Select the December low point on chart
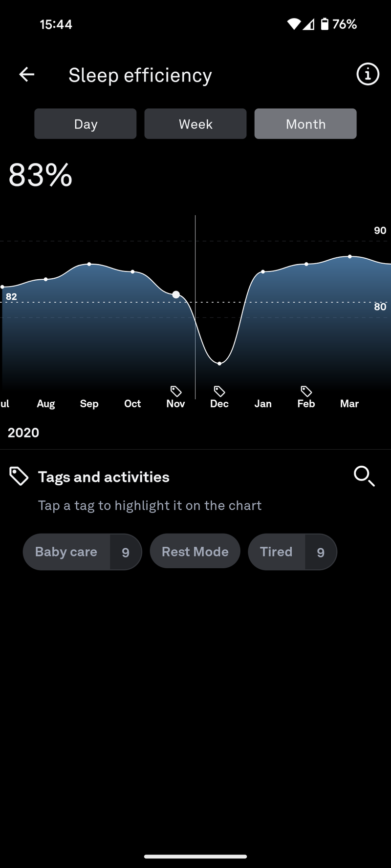 pyautogui.click(x=219, y=363)
